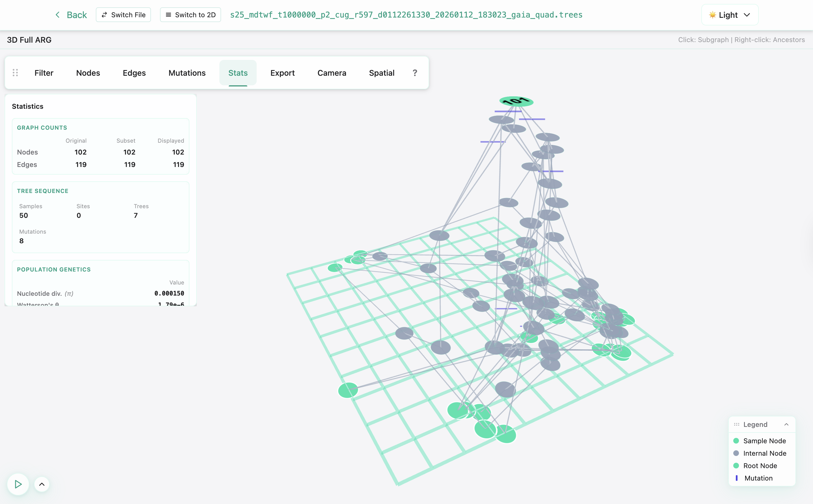Click the play animation button

tap(18, 484)
